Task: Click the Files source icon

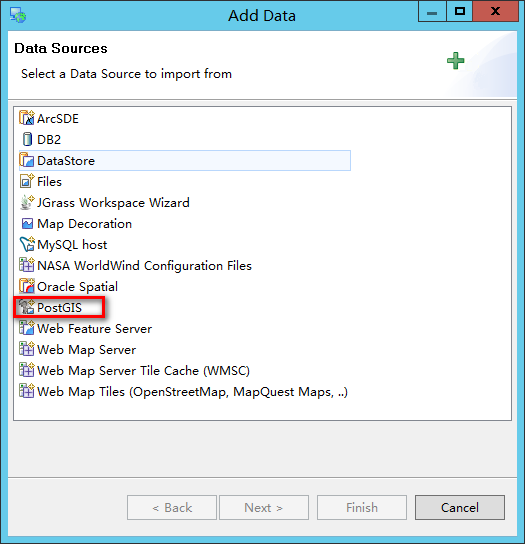Action: [x=27, y=181]
